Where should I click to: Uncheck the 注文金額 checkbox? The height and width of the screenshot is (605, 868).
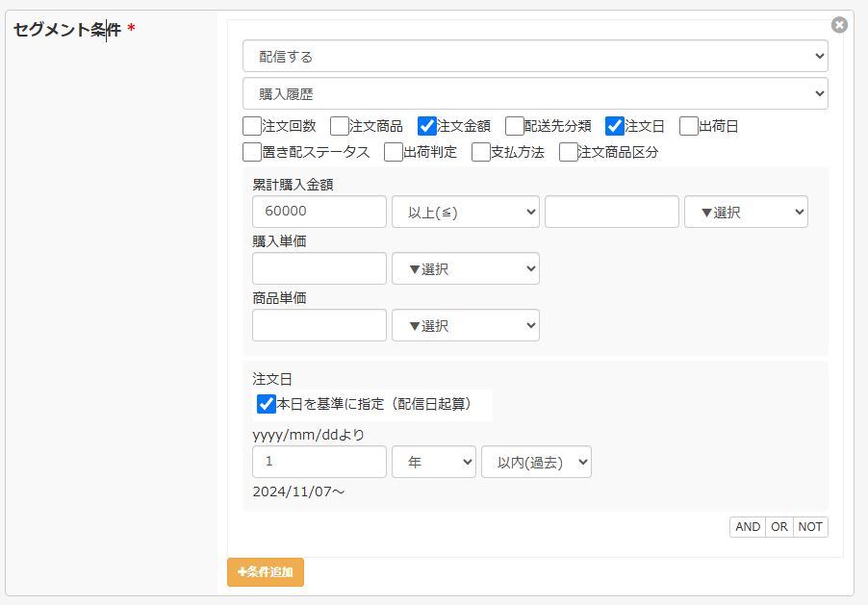[427, 126]
